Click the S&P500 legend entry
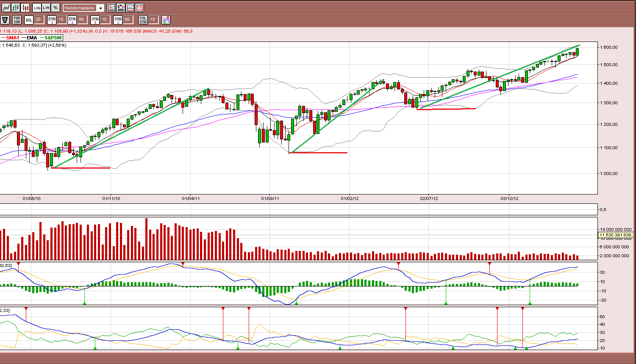The width and height of the screenshot is (636, 364). (50, 38)
